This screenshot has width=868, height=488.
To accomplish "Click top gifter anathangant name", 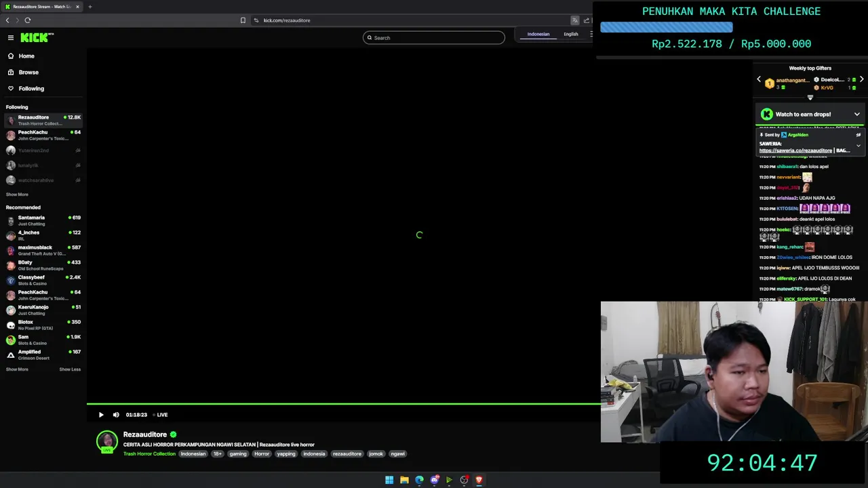I will [x=793, y=80].
